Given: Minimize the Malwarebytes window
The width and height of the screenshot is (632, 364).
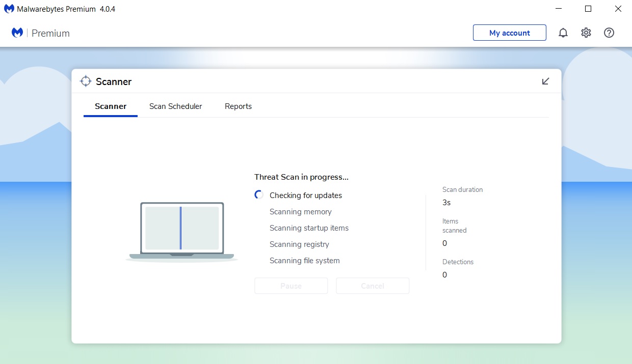Looking at the screenshot, I should coord(558,9).
